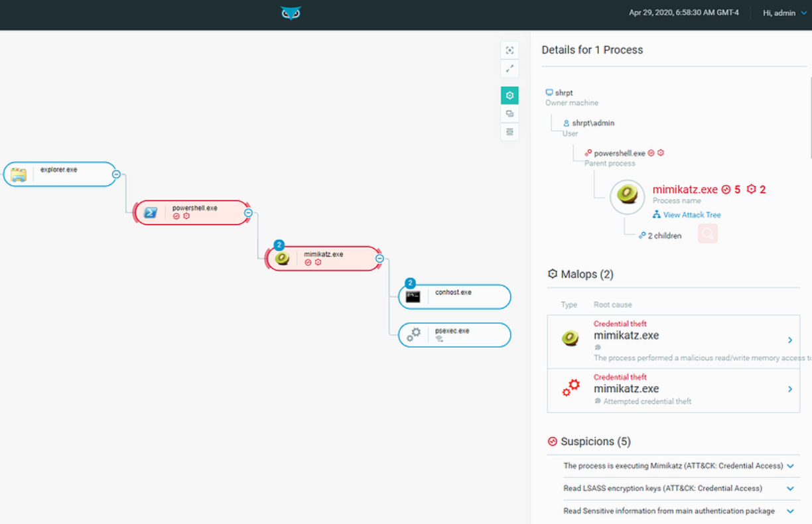Expand 'The process is executing Mimikatz' suspicion
This screenshot has height=524, width=812.
click(790, 466)
